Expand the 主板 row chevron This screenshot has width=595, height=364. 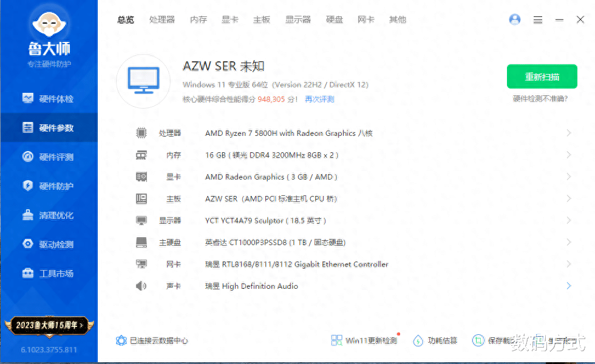(x=568, y=199)
